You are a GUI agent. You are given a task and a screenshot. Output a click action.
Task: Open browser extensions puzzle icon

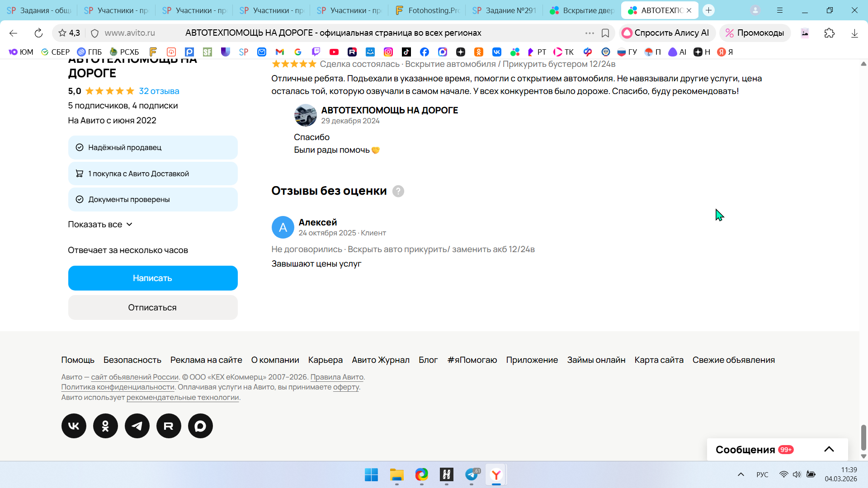click(x=829, y=33)
